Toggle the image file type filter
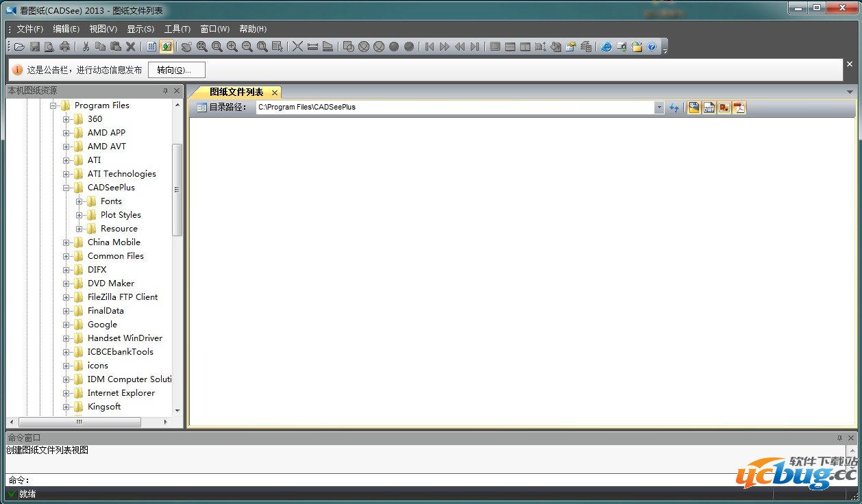This screenshot has width=862, height=504. point(724,108)
